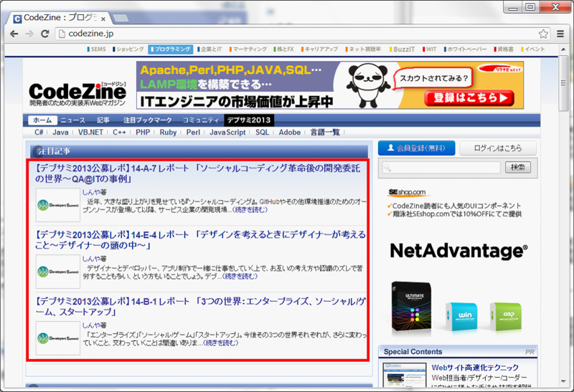Click 続きを読む under the 14-E-4 article
The image size is (574, 392).
pos(240,277)
